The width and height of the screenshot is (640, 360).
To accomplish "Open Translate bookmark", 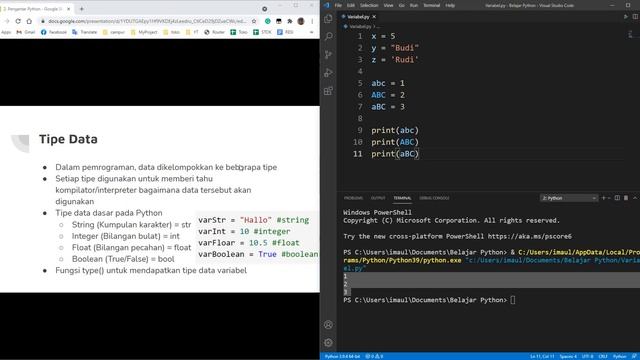I will pos(84,32).
